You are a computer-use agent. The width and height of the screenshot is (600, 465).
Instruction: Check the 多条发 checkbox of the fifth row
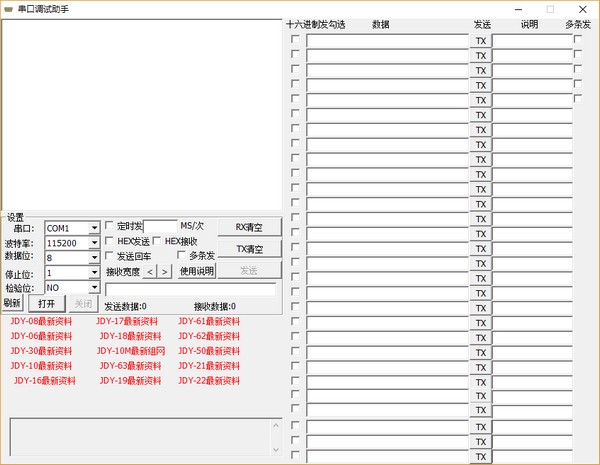click(x=578, y=98)
